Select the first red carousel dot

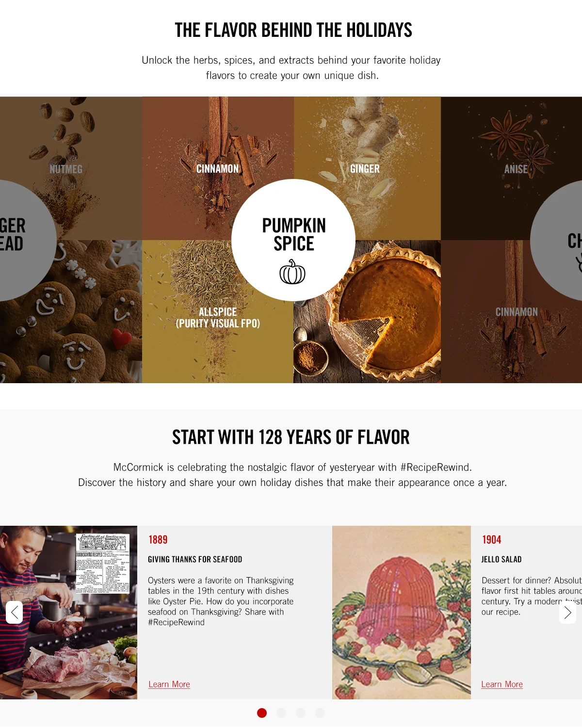click(x=262, y=712)
